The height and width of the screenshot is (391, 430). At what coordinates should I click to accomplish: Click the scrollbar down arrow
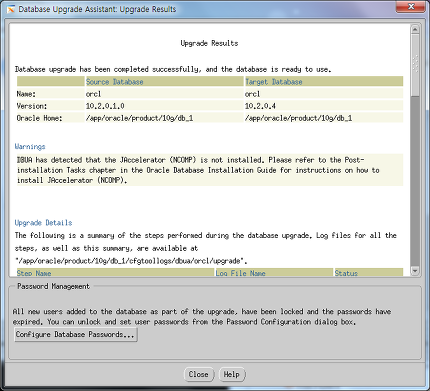[415, 271]
